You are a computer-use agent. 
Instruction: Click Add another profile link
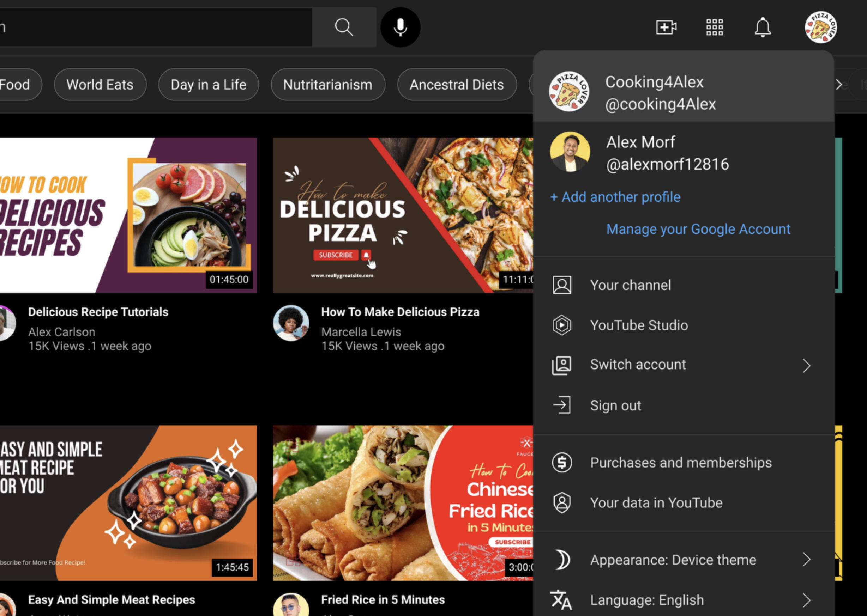click(x=615, y=197)
